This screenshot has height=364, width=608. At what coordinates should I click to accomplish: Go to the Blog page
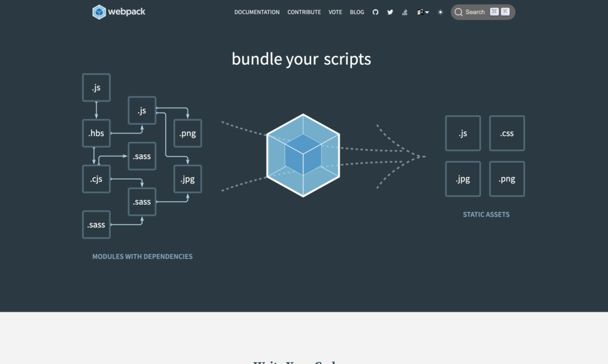tap(357, 12)
